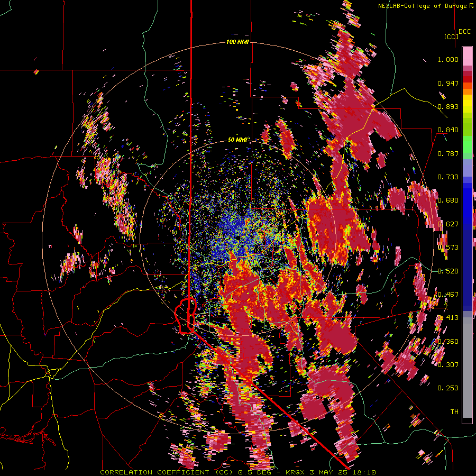Click the 0.360 legend value

448,341
